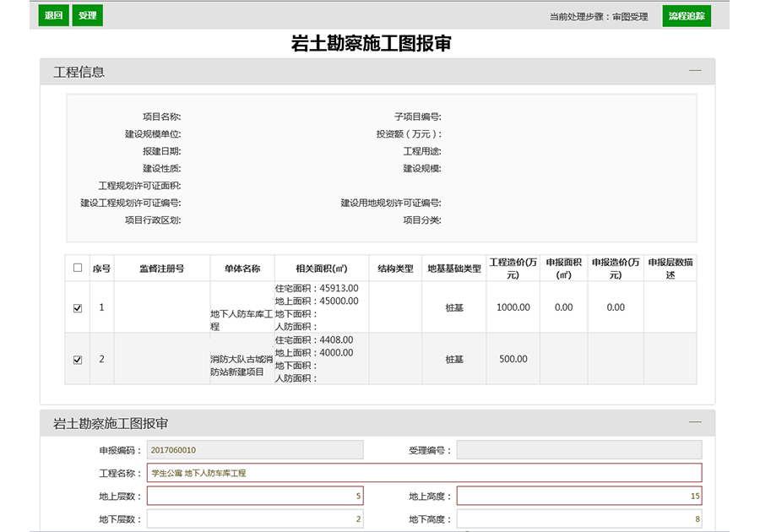760x532 pixels.
Task: Collapse the lower 岩土勘察施工图报审 section
Action: coord(695,421)
